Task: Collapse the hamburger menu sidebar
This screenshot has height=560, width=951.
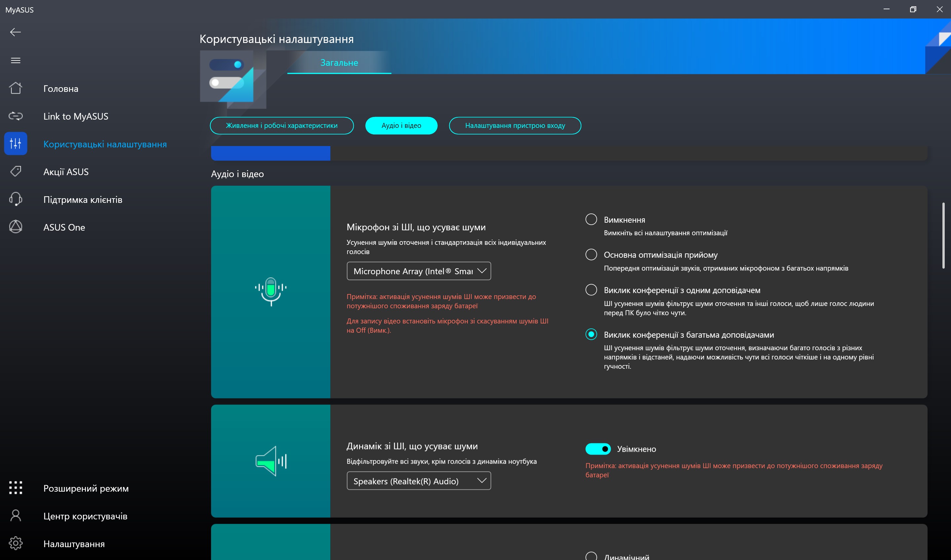Action: [16, 60]
